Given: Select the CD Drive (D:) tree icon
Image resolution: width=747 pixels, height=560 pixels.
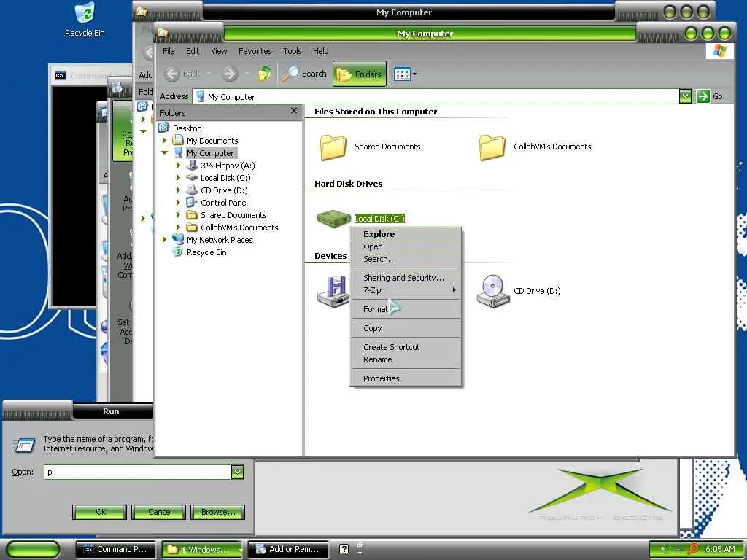Looking at the screenshot, I should pos(192,190).
